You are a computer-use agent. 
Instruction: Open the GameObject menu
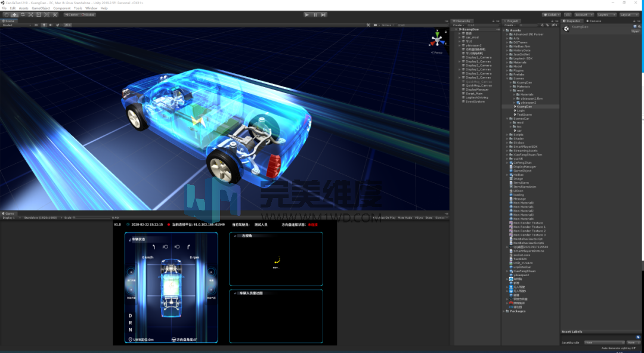(x=41, y=8)
